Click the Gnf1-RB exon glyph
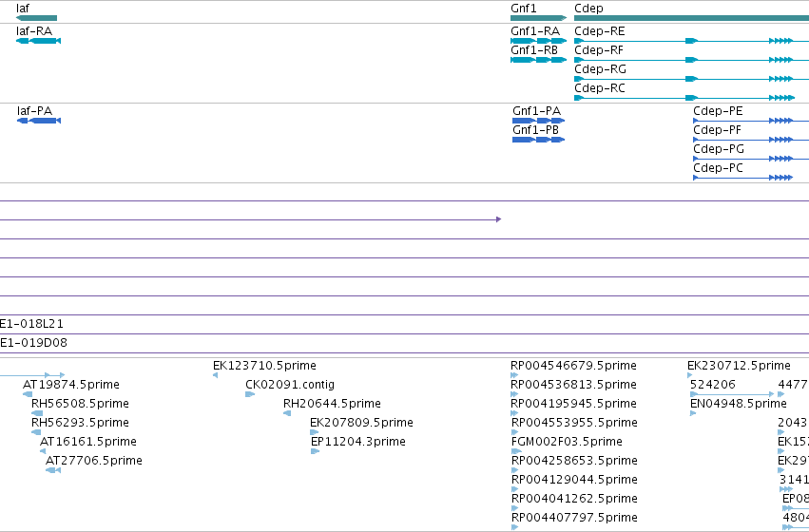 539,60
